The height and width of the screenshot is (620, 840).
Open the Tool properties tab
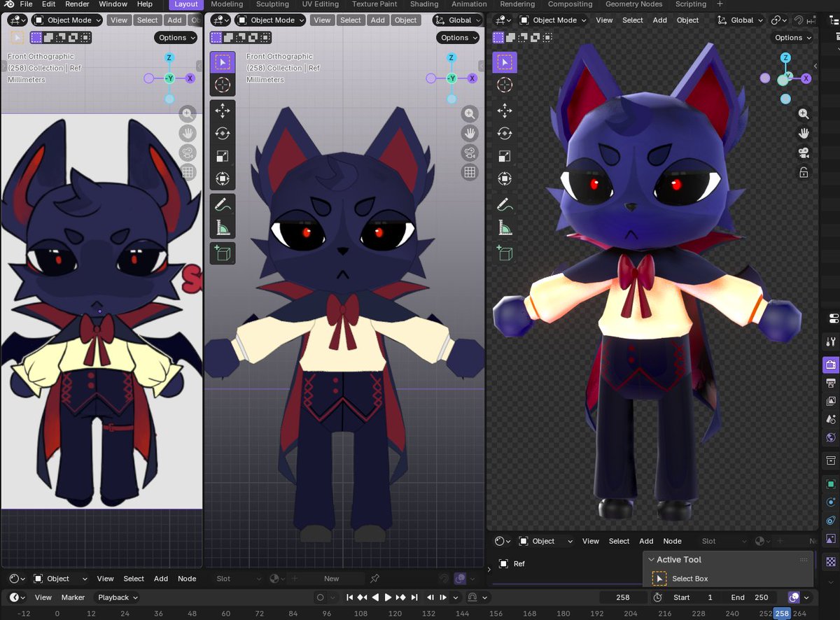pos(831,342)
